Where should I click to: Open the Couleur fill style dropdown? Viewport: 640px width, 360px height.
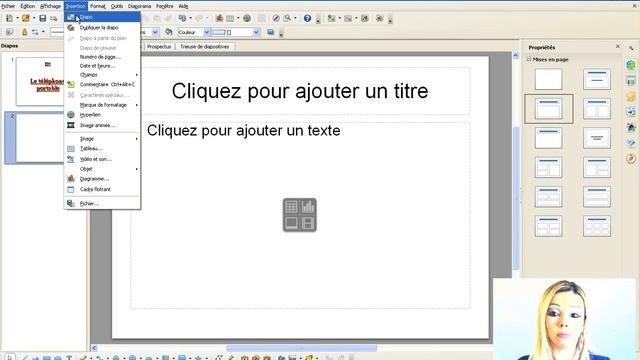(x=207, y=32)
